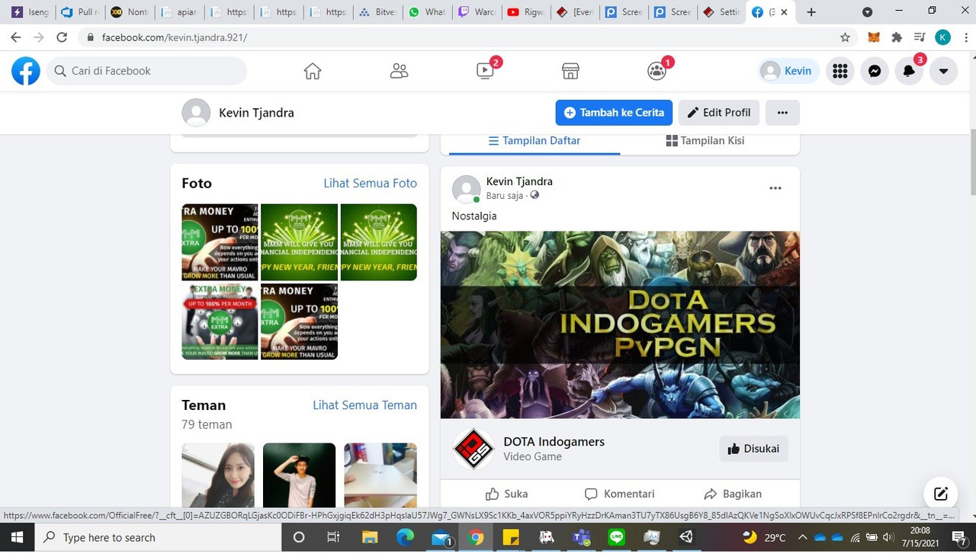Open the Watch video icon
This screenshot has height=560, width=976.
(485, 71)
